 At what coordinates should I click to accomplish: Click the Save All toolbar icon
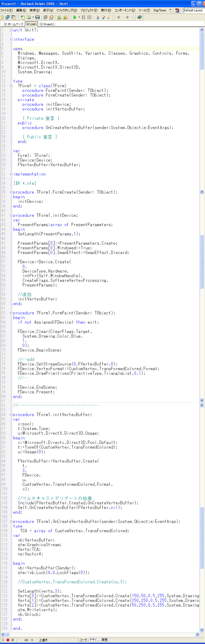[x=45, y=17]
